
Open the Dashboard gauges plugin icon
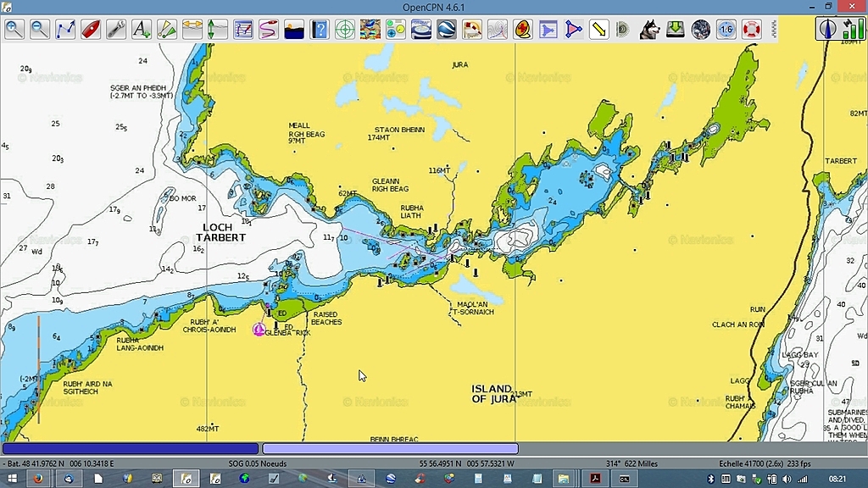point(396,30)
